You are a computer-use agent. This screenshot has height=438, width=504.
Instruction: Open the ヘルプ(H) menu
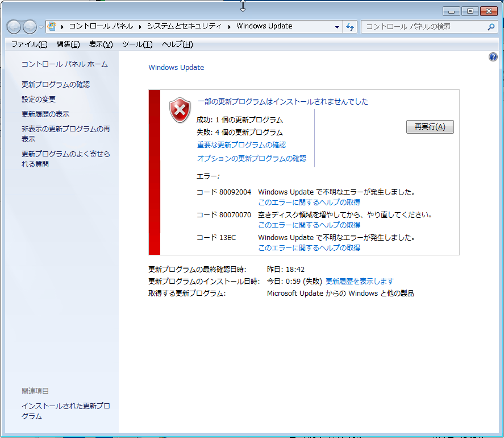pyautogui.click(x=177, y=44)
